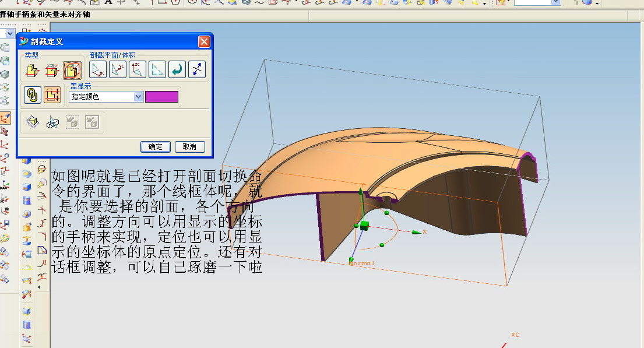Click the blue box icon near toolbar bottom
This screenshot has width=644, height=348.
click(27, 311)
